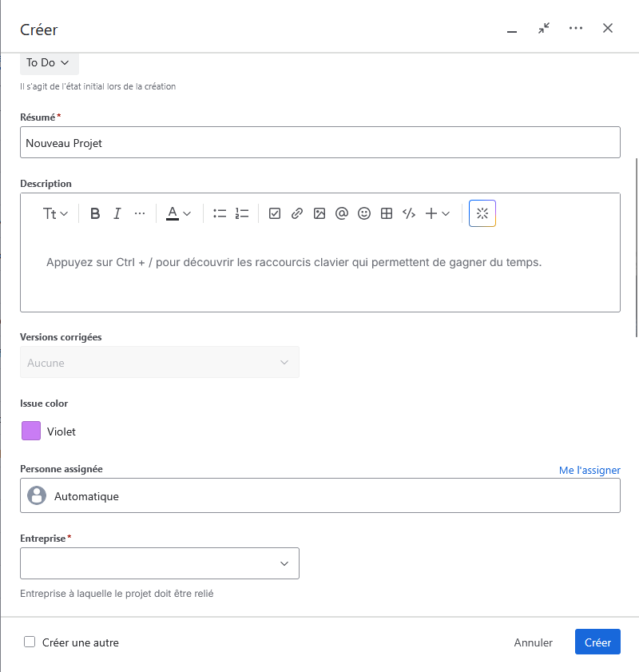This screenshot has width=639, height=672.
Task: Apply italic formatting to description
Action: [117, 213]
